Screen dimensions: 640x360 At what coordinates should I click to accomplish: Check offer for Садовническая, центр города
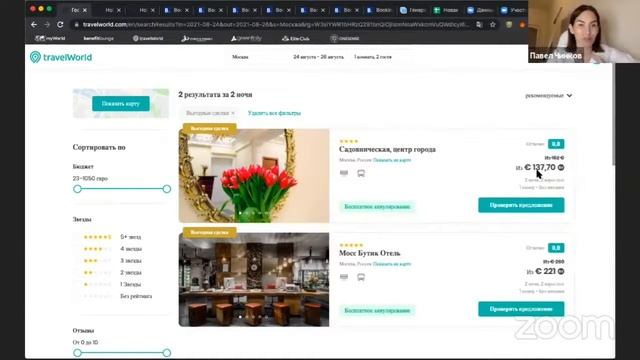coord(521,205)
